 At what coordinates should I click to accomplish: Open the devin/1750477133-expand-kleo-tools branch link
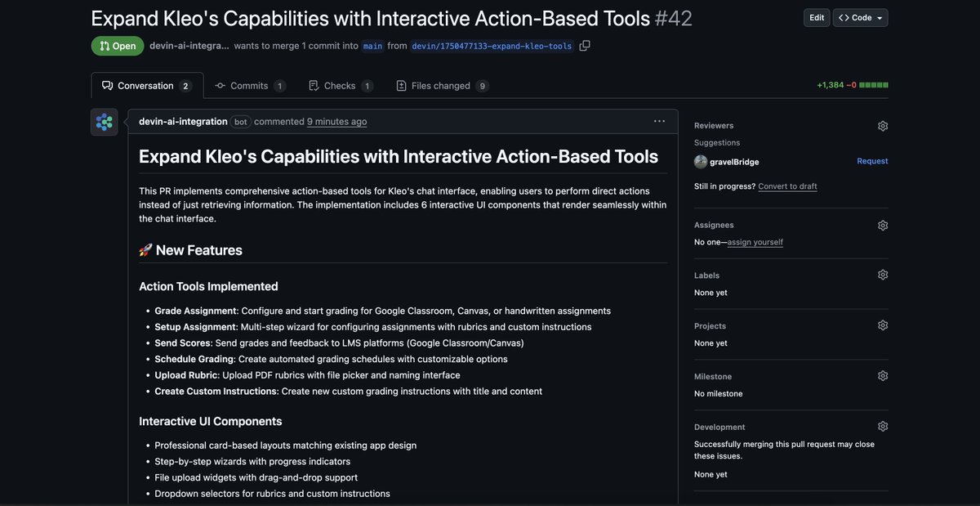point(492,46)
